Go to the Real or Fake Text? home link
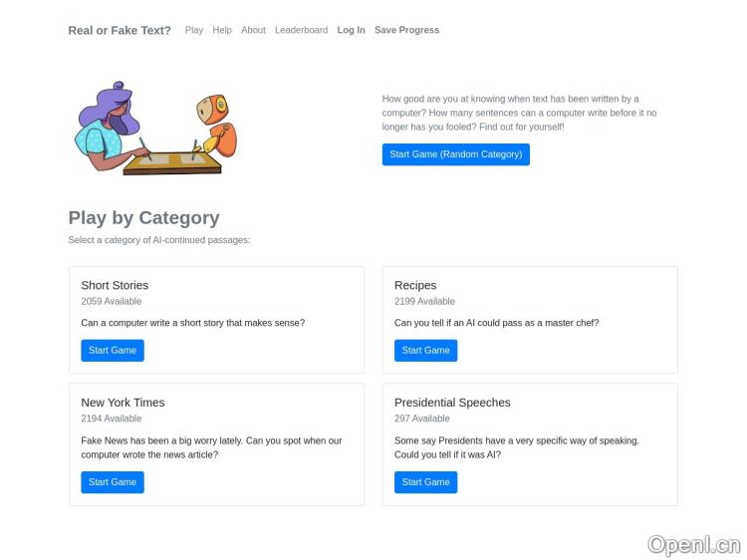 pyautogui.click(x=120, y=30)
